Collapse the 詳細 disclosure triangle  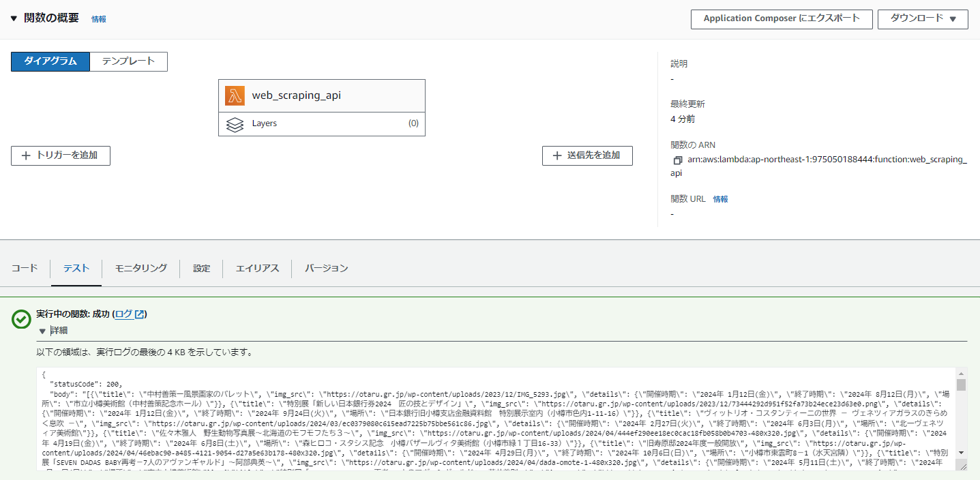(43, 333)
